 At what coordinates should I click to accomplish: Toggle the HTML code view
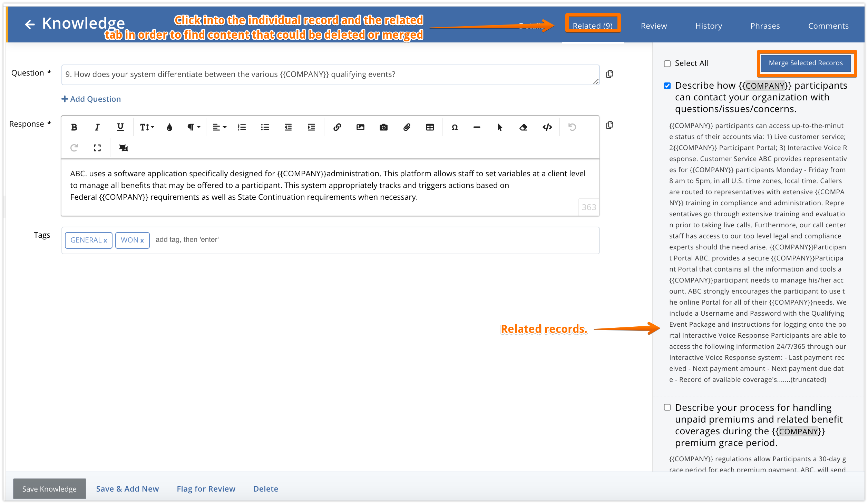(547, 127)
